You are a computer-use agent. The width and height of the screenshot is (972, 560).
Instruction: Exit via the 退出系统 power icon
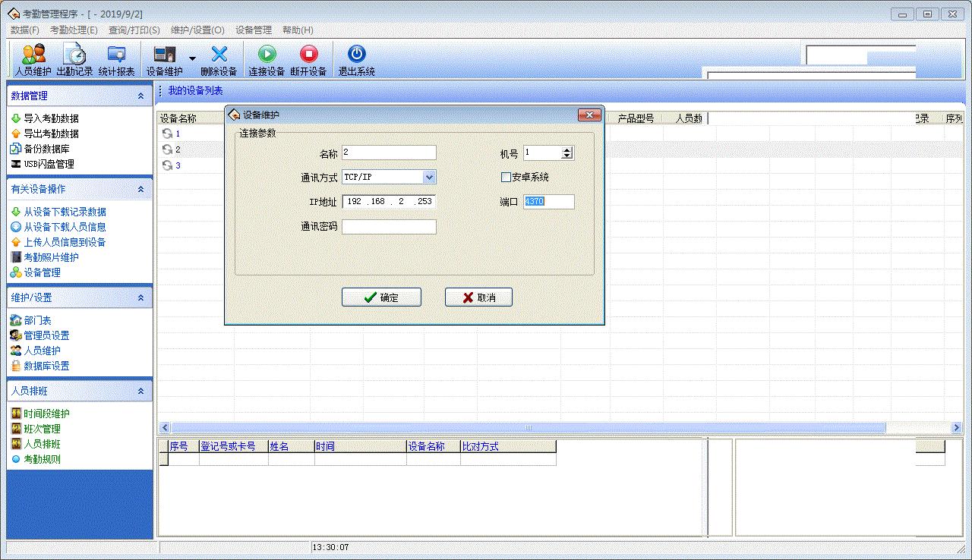356,58
